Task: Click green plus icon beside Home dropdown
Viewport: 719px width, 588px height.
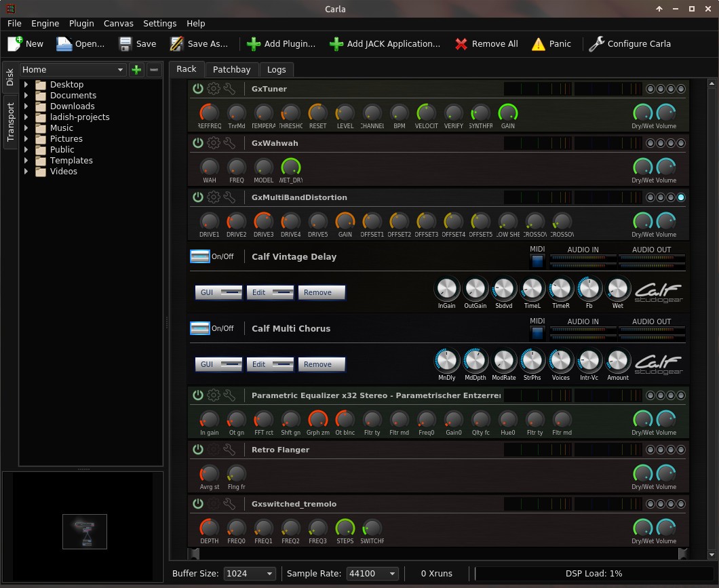Action: click(136, 70)
